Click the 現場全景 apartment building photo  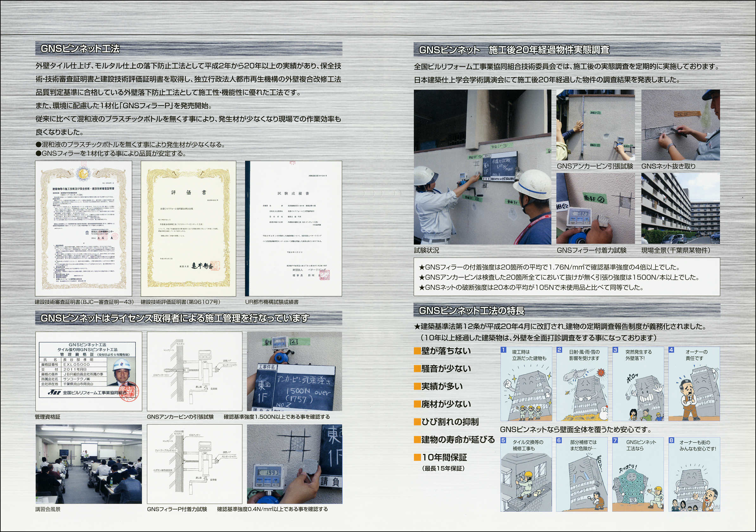click(x=681, y=208)
